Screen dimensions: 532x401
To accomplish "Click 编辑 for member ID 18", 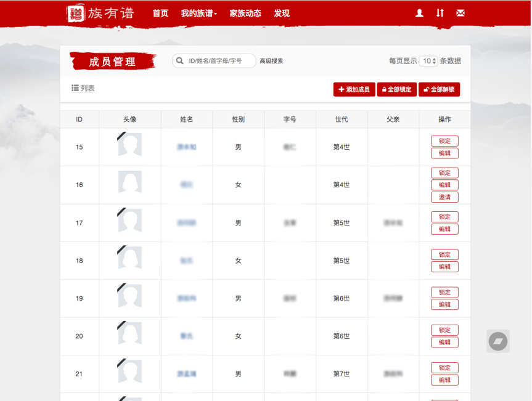I will pos(445,267).
